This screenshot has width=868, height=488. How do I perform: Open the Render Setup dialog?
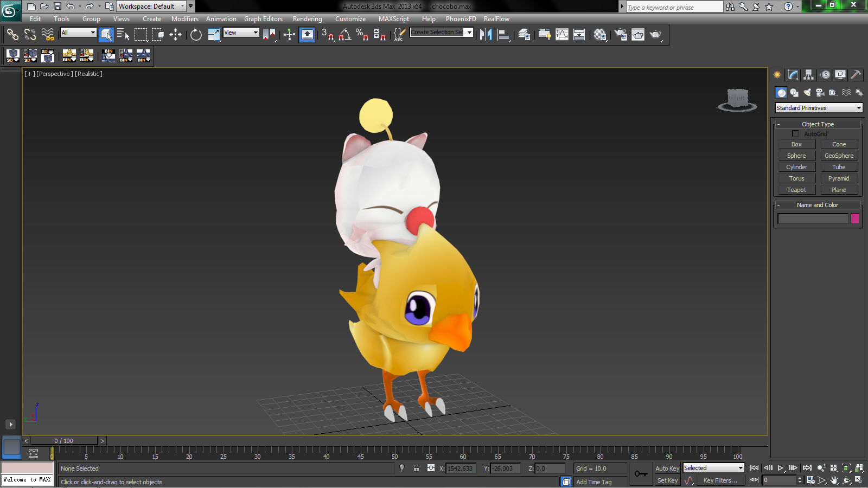[621, 35]
